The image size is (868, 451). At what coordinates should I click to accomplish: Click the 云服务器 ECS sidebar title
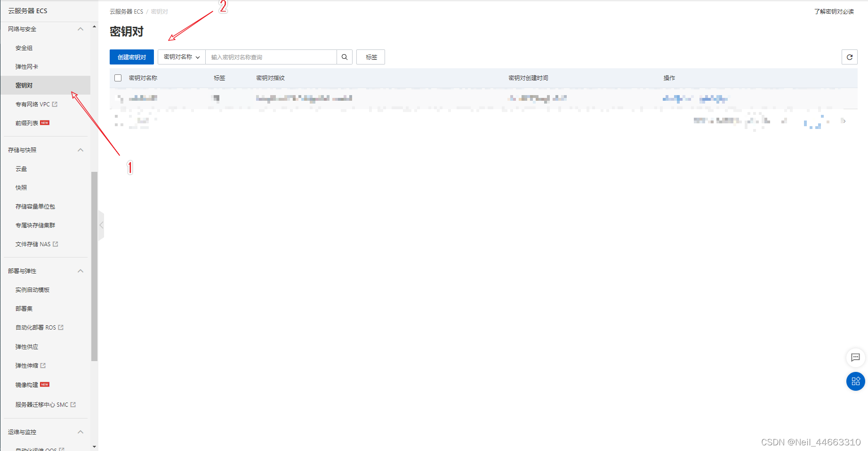(x=28, y=11)
